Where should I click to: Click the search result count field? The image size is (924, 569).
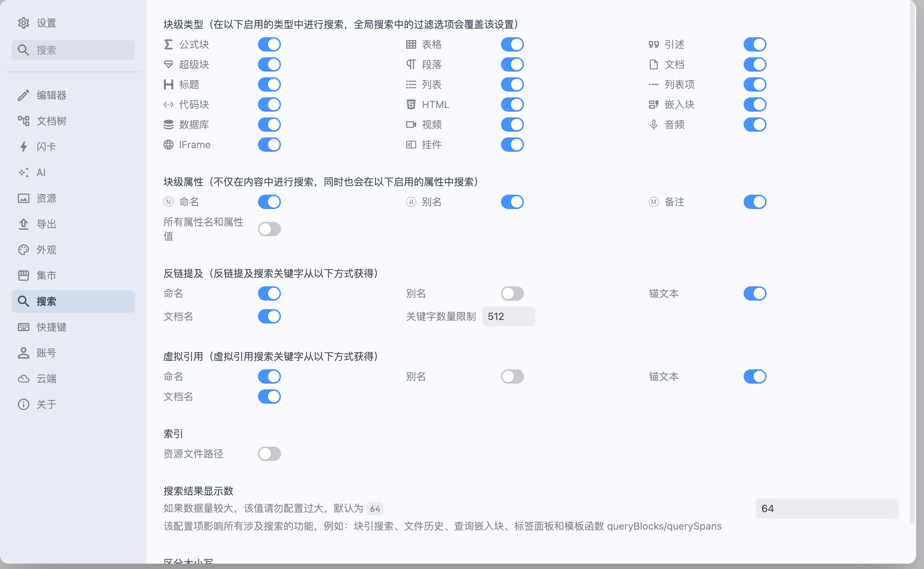827,509
